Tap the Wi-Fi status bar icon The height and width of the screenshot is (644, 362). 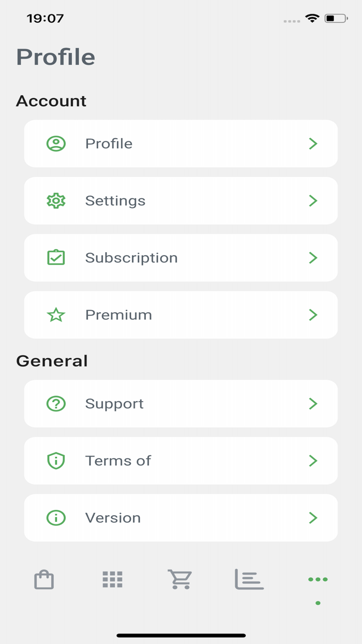[312, 18]
